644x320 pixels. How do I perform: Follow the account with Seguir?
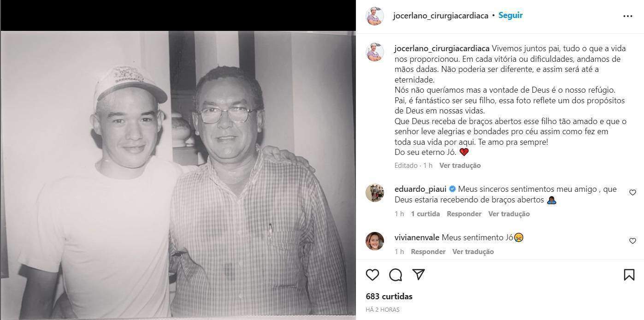pos(510,15)
